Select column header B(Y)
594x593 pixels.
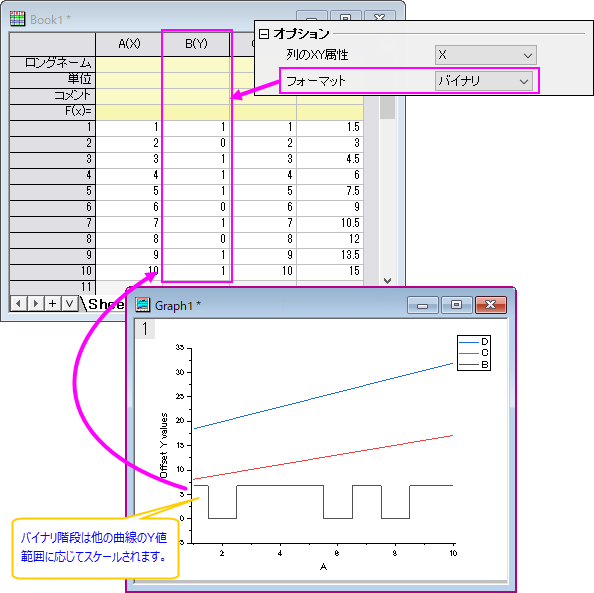pos(196,44)
